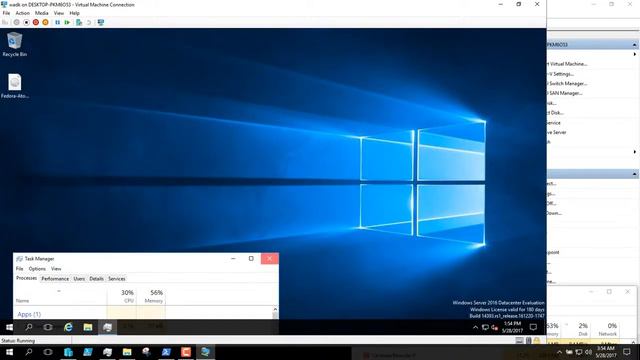The height and width of the screenshot is (360, 640).
Task: Click the volume tray icon with red mark in guest VM
Action: coord(495,327)
